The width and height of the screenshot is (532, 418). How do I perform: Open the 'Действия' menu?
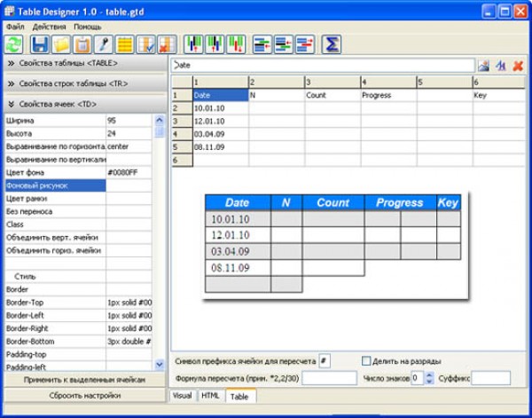(50, 27)
